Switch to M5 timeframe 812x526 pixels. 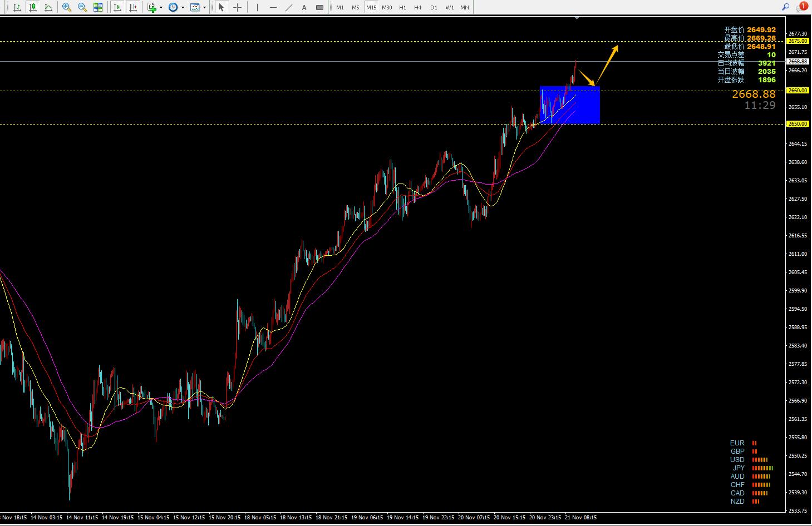click(356, 7)
